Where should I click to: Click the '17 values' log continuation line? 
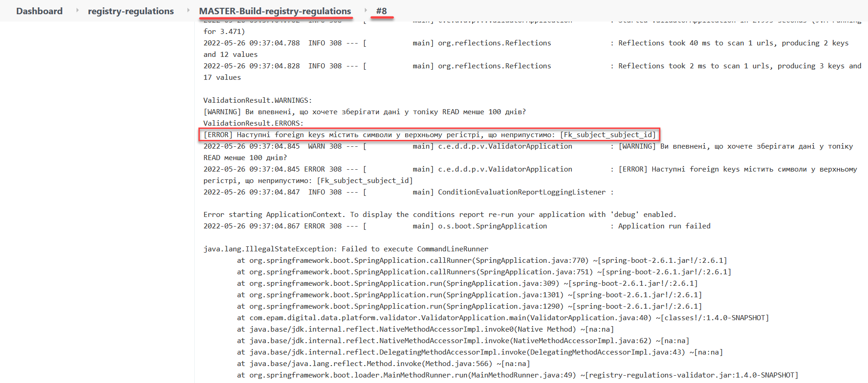222,78
